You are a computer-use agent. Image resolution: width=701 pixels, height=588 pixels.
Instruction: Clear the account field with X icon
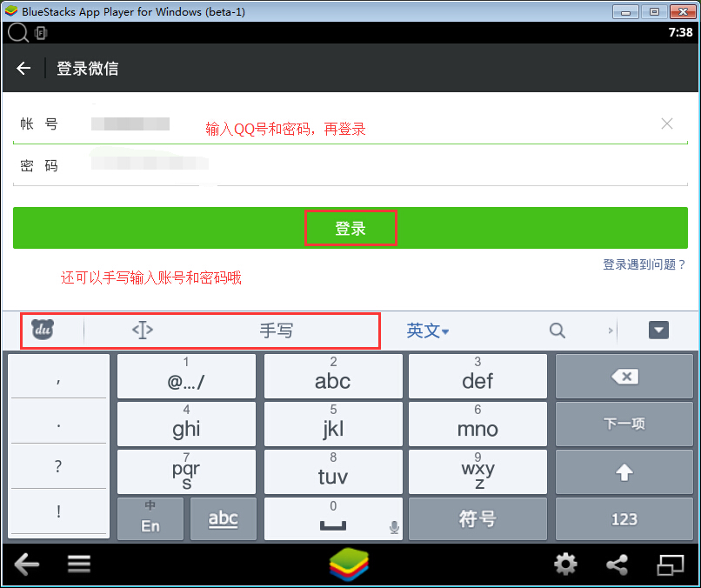click(667, 124)
